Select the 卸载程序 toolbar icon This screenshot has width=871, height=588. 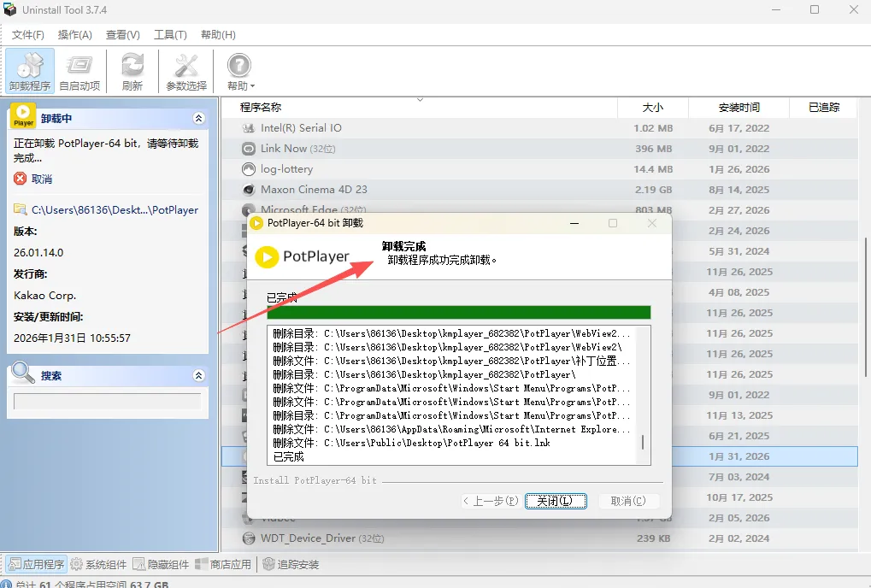[30, 71]
